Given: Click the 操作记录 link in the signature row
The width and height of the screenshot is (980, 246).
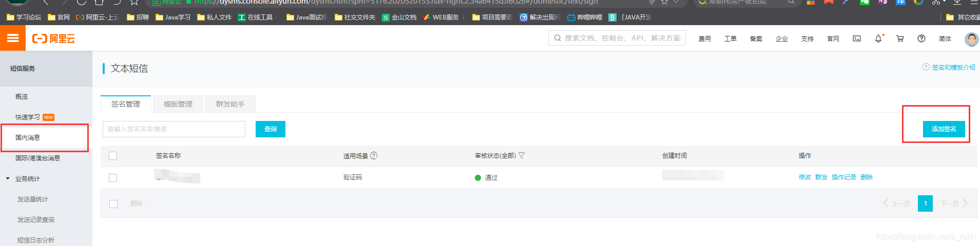Looking at the screenshot, I should [844, 177].
